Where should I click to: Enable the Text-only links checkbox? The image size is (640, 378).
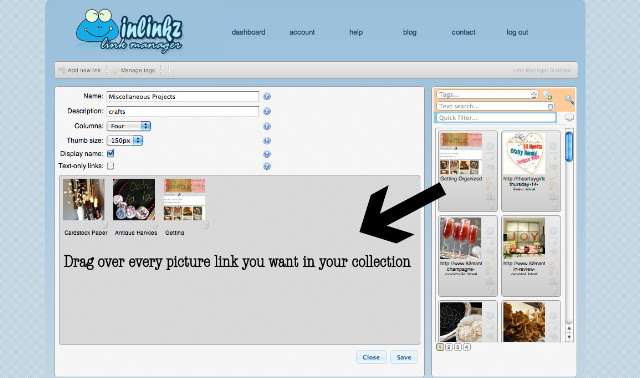tap(111, 166)
